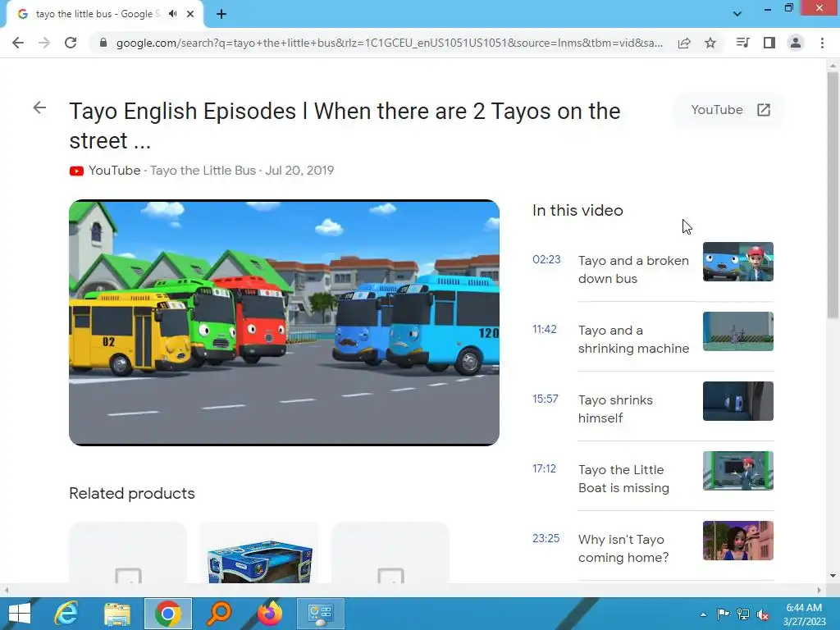
Task: Open the clock showing 6:44 AM
Action: (x=804, y=614)
